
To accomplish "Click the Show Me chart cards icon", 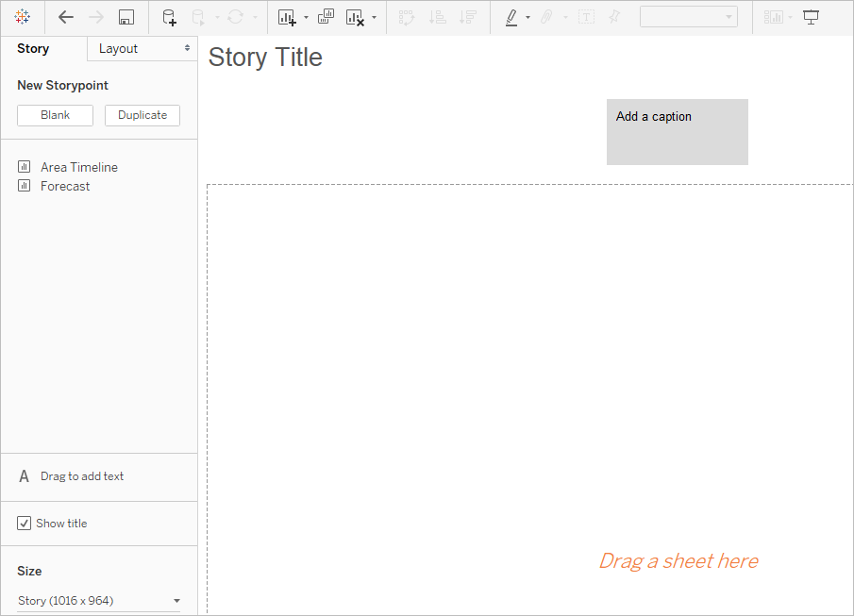I will point(774,17).
